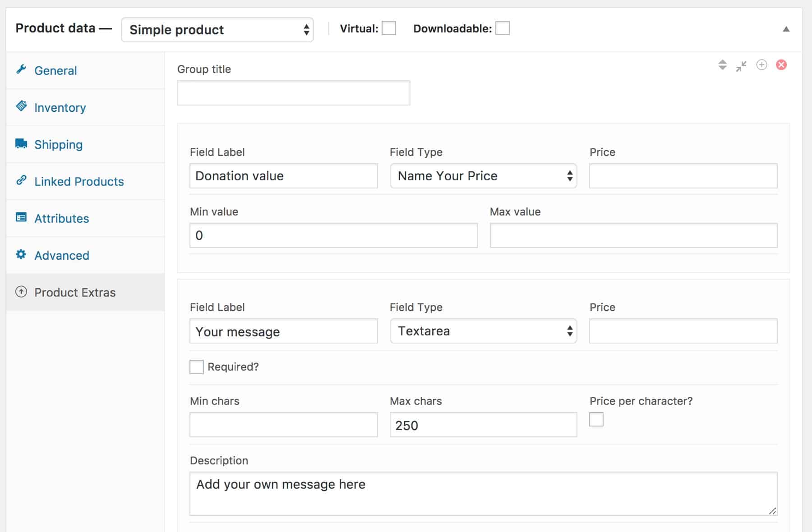812x532 pixels.
Task: Open the Attributes tab
Action: pyautogui.click(x=85, y=218)
